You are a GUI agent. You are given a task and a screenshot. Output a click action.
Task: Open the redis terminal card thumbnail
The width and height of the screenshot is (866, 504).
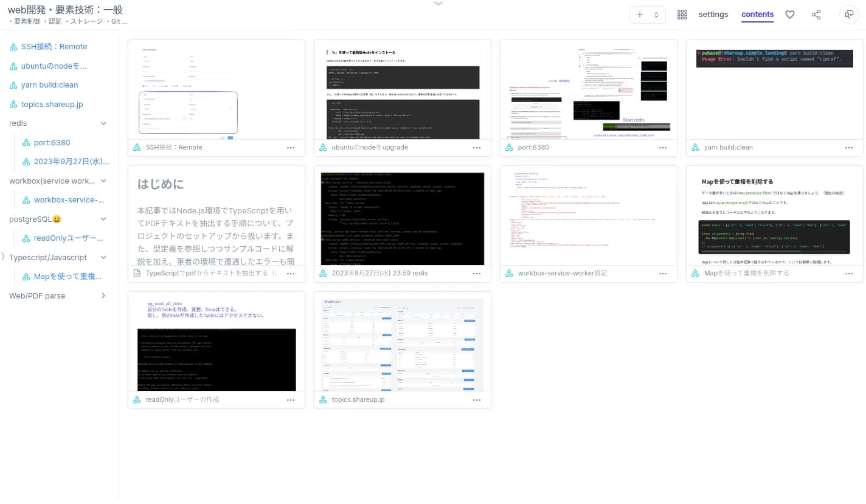(x=403, y=216)
